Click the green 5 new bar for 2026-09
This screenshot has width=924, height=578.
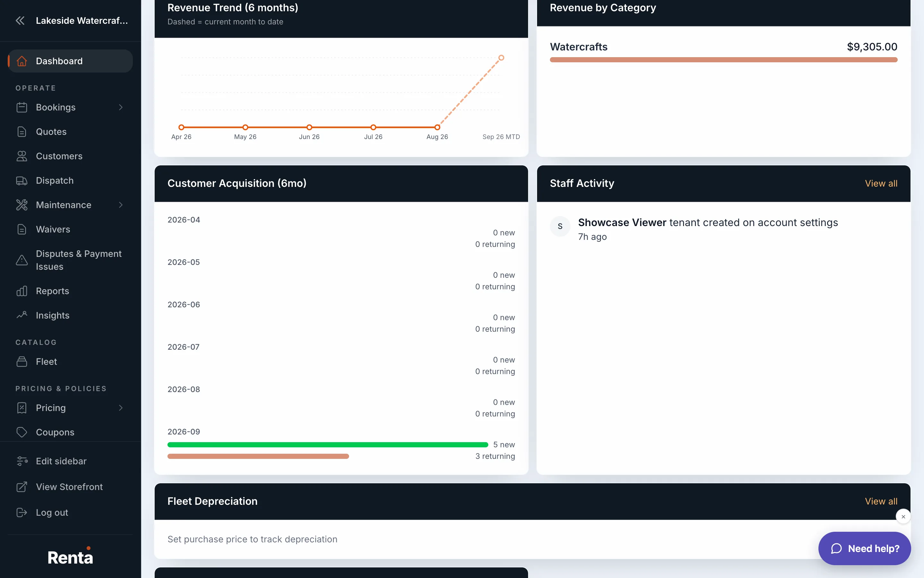tap(328, 445)
